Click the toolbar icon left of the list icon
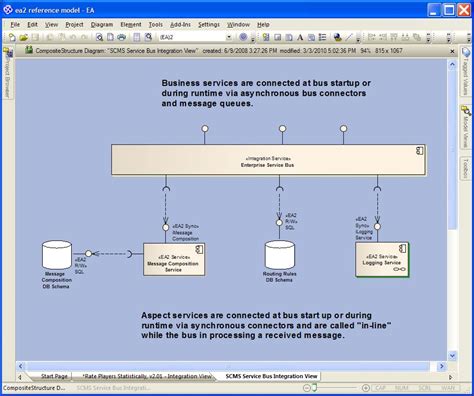 point(311,37)
